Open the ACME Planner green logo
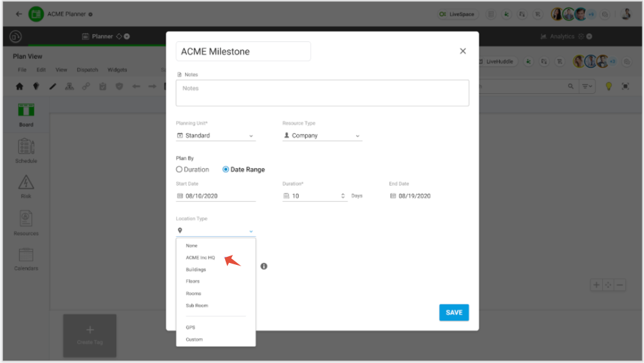Image resolution: width=644 pixels, height=363 pixels. click(x=36, y=14)
